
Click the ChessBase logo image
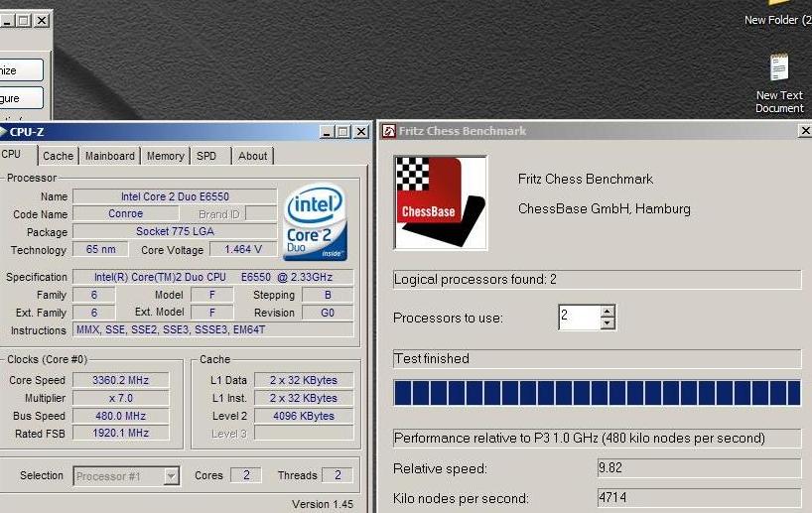tap(440, 202)
